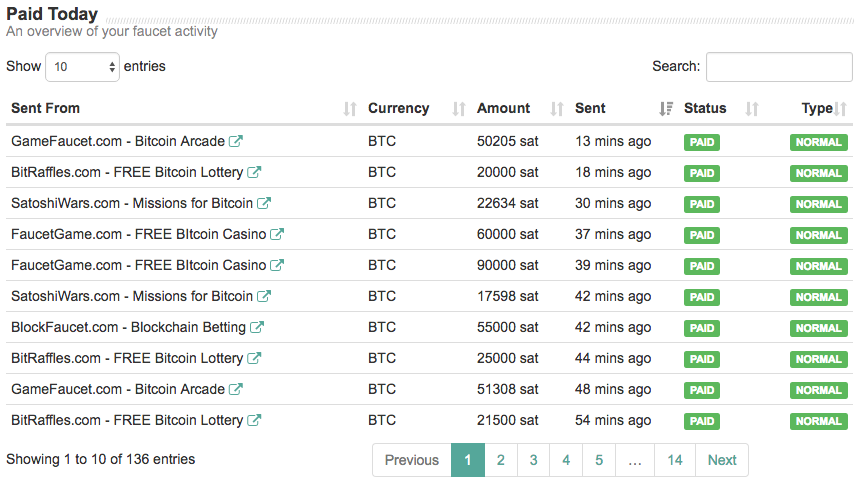Viewport: 863px width, 482px height.
Task: Jump to page 14 of results
Action: (675, 460)
